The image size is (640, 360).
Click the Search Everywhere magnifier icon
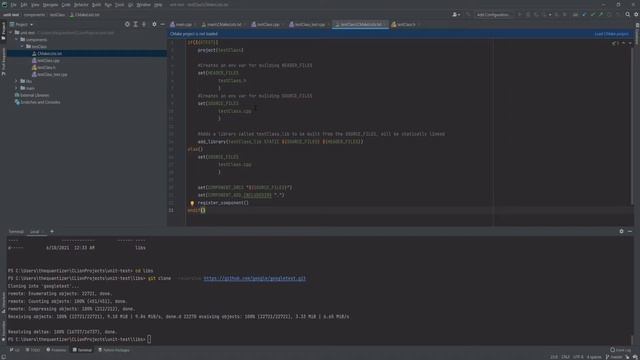pyautogui.click(x=628, y=15)
